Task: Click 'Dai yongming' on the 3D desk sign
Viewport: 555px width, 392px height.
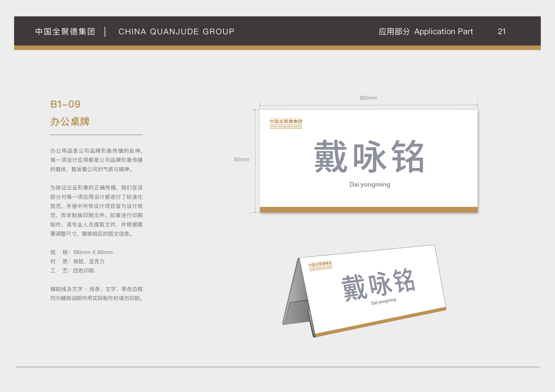Action: point(384,302)
